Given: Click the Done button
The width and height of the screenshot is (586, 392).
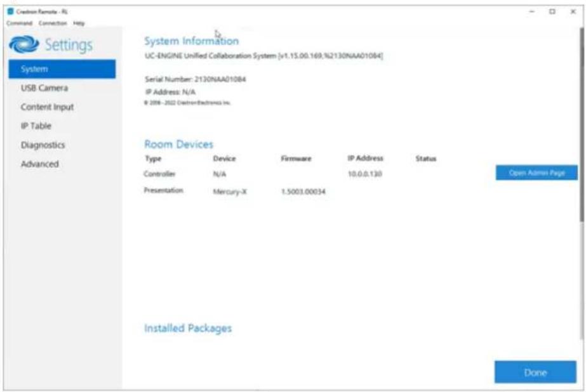Looking at the screenshot, I should (x=535, y=372).
